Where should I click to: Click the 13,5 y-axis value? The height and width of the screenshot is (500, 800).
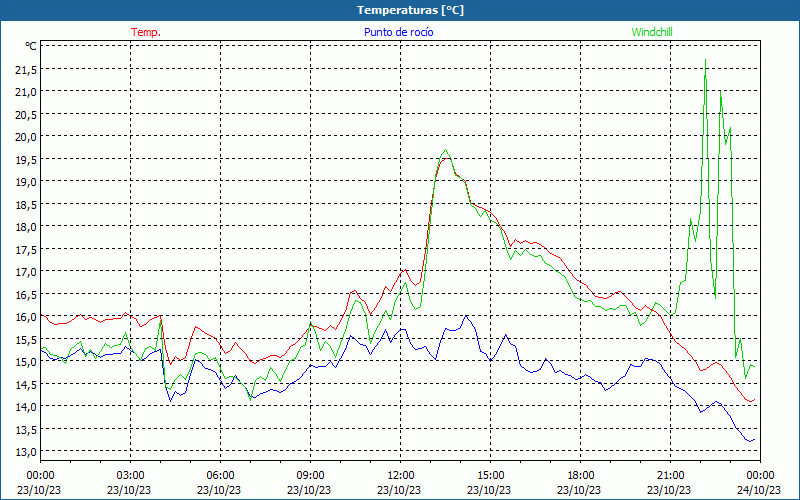(x=26, y=429)
